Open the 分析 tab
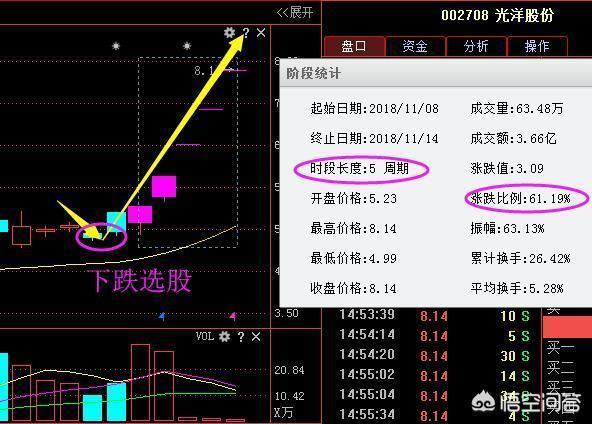The width and height of the screenshot is (592, 424). [x=476, y=46]
